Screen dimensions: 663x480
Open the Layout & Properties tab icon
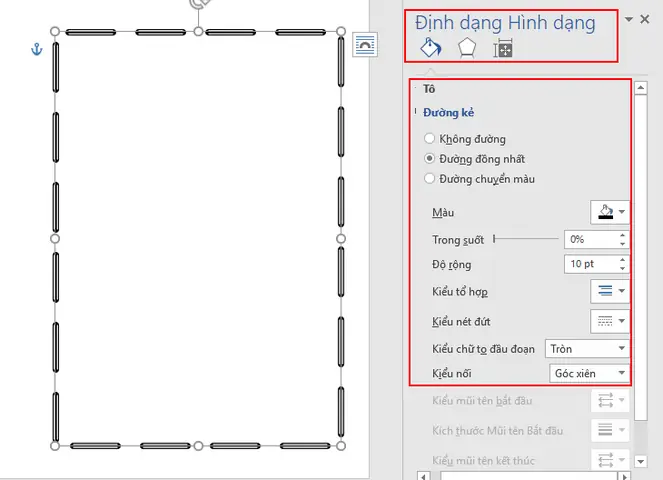pos(503,48)
